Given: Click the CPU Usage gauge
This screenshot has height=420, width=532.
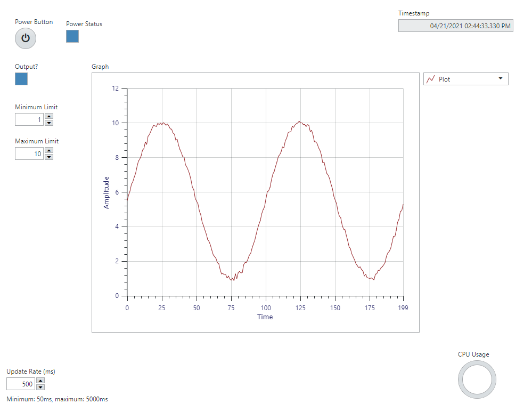Looking at the screenshot, I should point(477,379).
